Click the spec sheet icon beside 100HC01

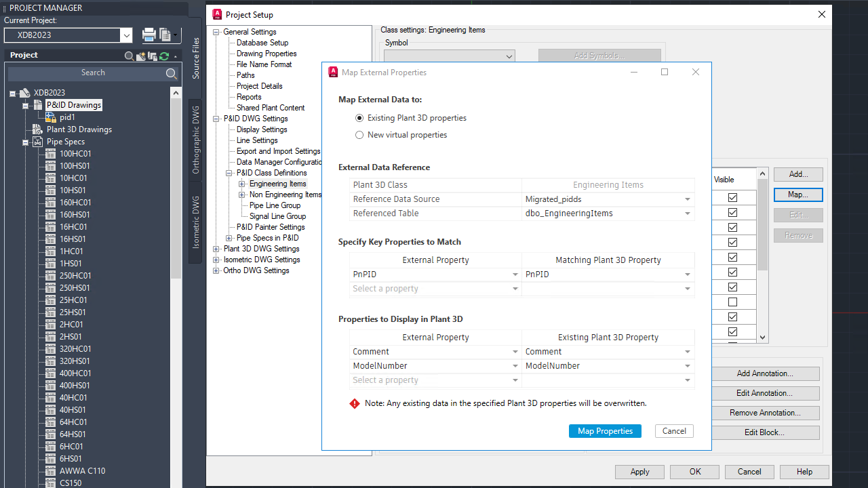tap(51, 154)
